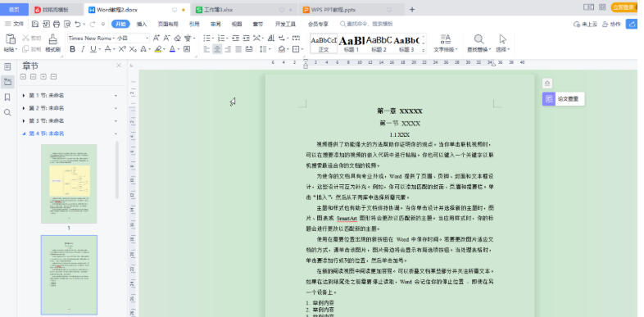Image resolution: width=644 pixels, height=317 pixels.
Task: Toggle left text alignment
Action: (206, 49)
